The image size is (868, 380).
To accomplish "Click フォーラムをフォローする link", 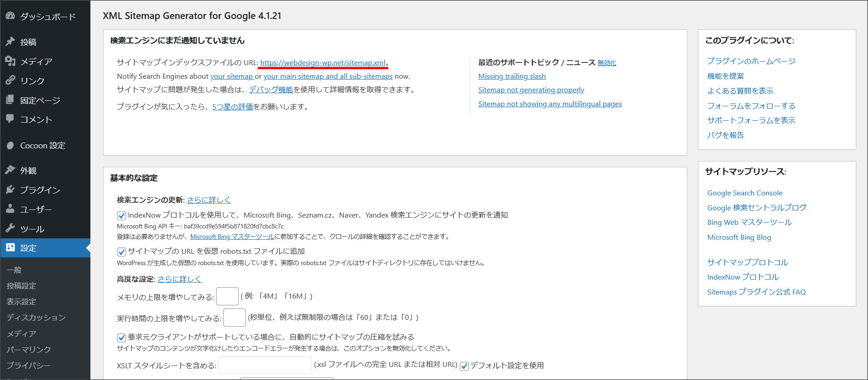I will coord(751,106).
